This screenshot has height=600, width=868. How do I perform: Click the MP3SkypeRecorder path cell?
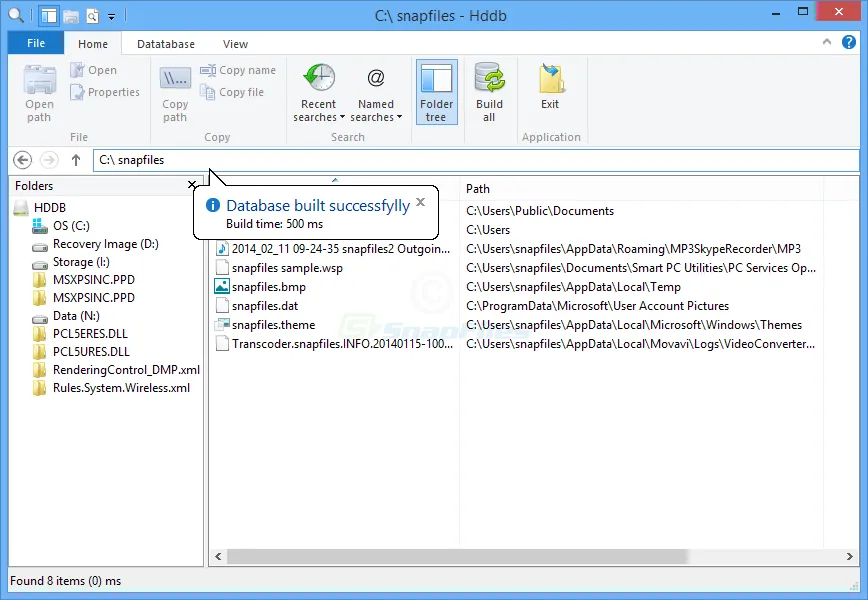click(x=633, y=249)
